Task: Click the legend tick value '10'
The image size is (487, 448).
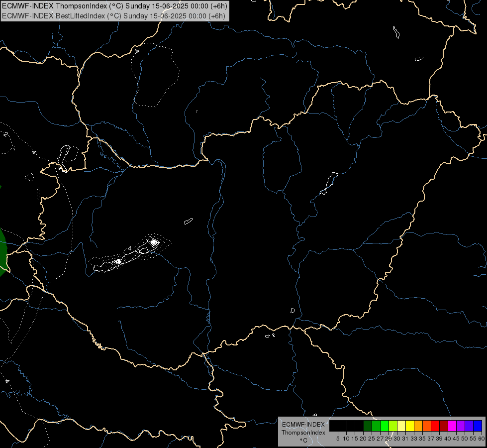Action: click(x=346, y=439)
